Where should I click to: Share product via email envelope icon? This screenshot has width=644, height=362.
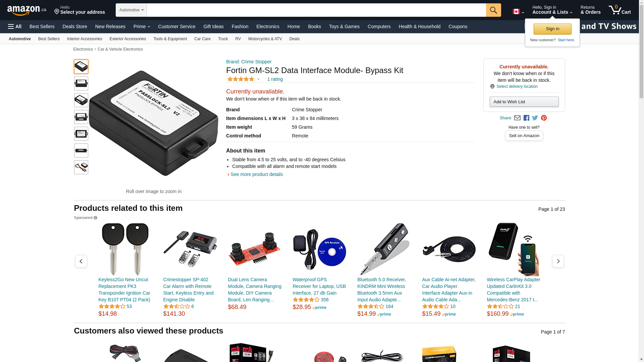(x=517, y=118)
